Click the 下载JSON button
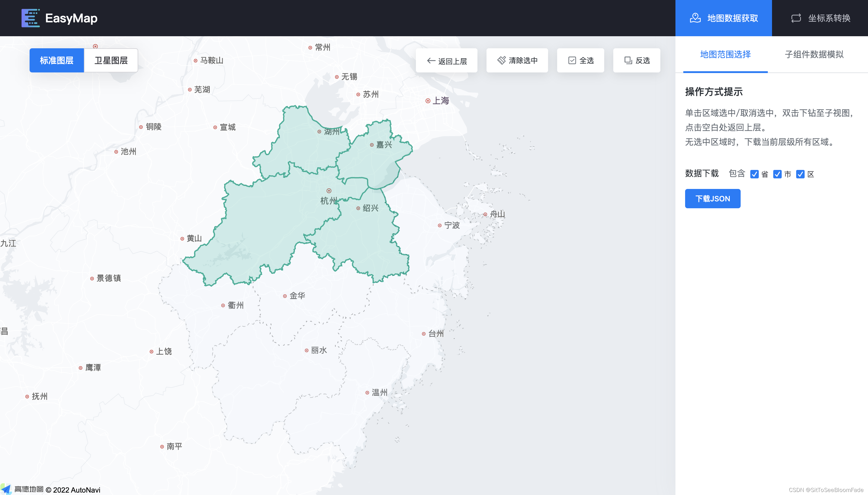This screenshot has width=868, height=495. click(713, 199)
